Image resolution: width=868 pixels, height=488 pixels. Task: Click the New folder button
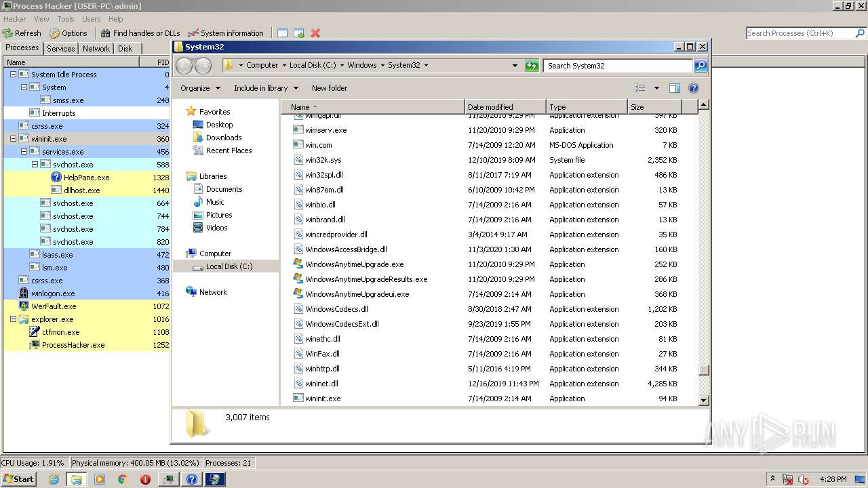click(x=330, y=88)
